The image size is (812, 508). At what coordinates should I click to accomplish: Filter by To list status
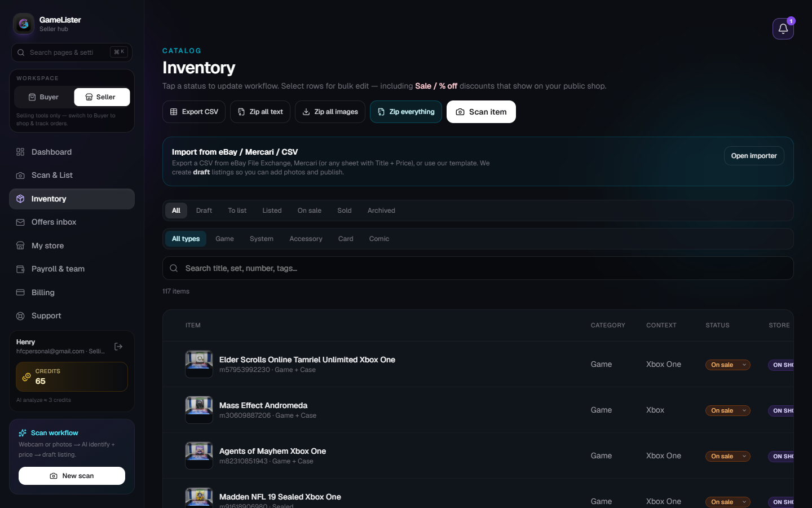click(237, 211)
